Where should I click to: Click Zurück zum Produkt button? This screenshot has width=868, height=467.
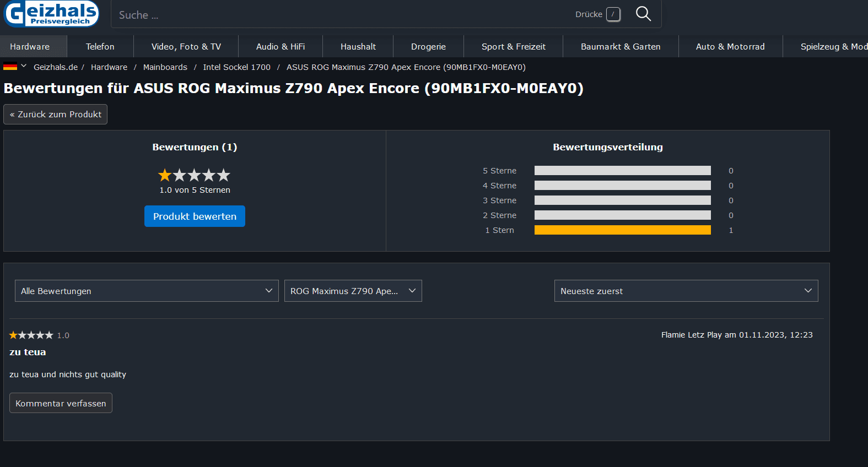[55, 115]
